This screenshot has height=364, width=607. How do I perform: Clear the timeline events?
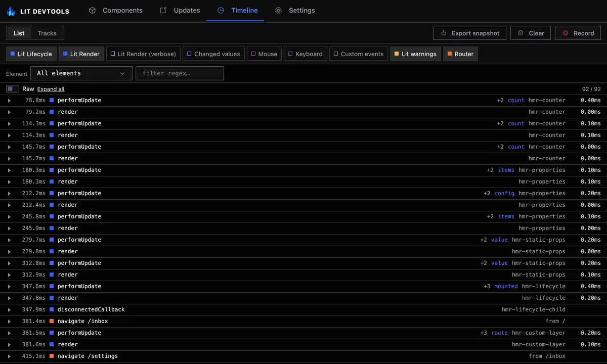531,33
